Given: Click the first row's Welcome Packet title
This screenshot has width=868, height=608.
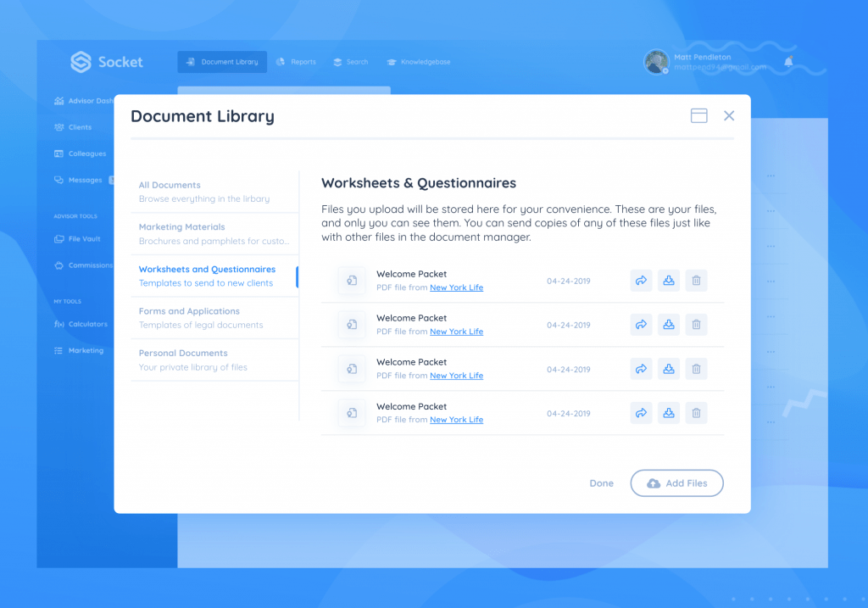Looking at the screenshot, I should tap(412, 274).
